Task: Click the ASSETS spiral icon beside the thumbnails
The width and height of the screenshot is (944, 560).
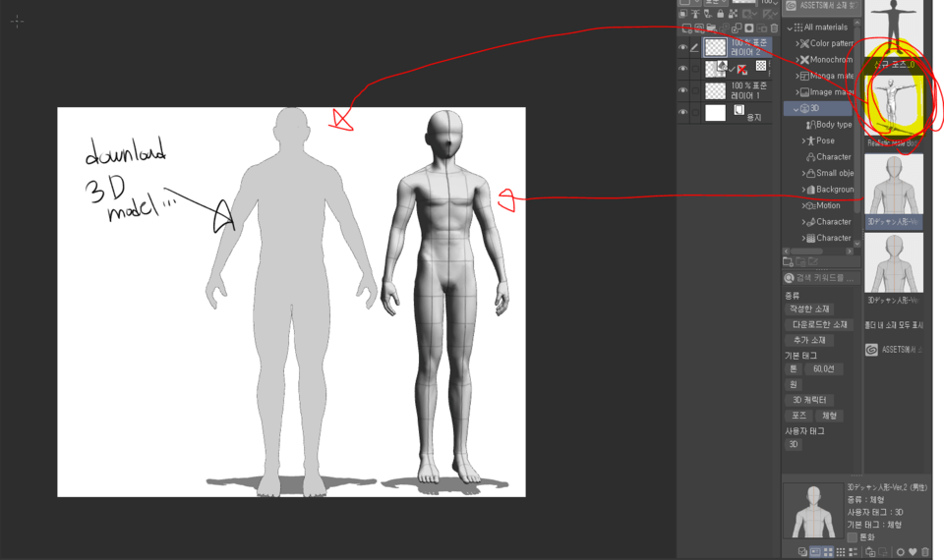Action: tap(871, 350)
